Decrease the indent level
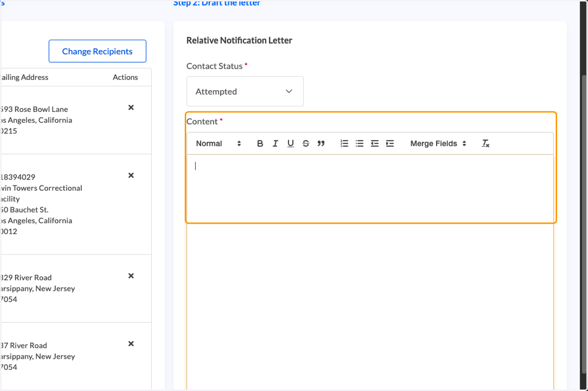This screenshot has height=391, width=588. (x=375, y=144)
